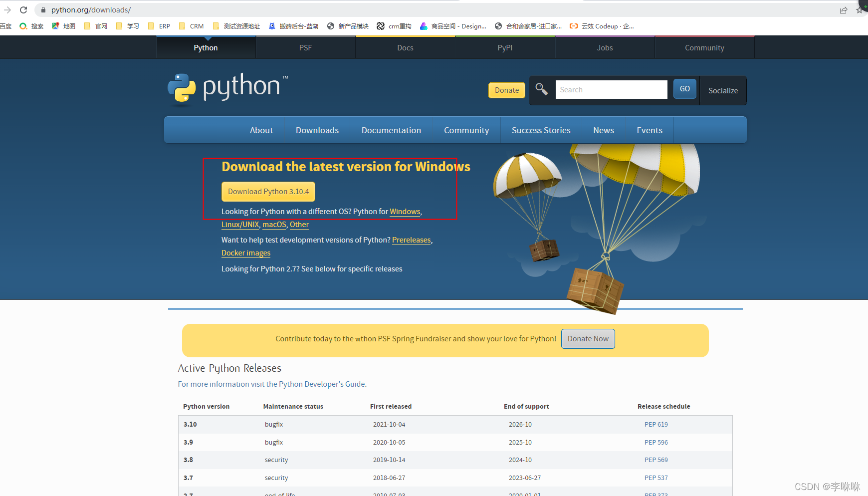Open the 商品空间 - Design bookmark

coord(453,26)
